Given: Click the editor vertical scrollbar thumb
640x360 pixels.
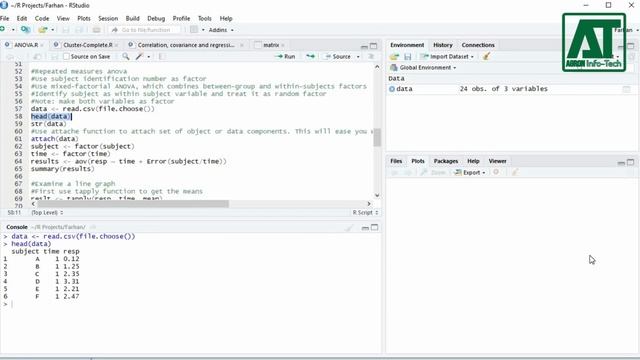Looking at the screenshot, I should [x=377, y=138].
